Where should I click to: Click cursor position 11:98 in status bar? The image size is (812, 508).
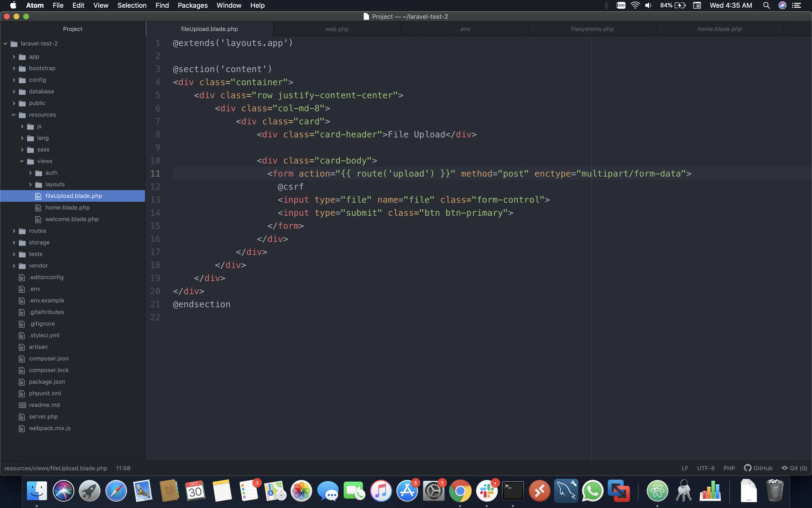(123, 468)
